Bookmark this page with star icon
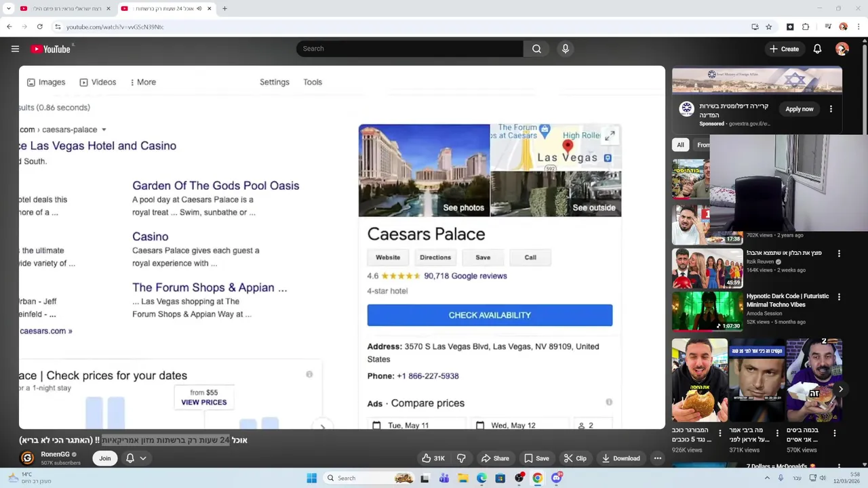Viewport: 868px width, 488px height. point(768,26)
